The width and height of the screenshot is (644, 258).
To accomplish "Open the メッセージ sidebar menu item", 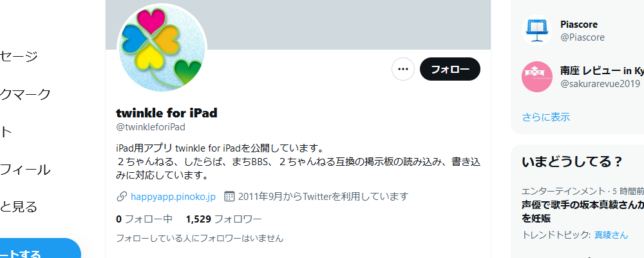I will [x=19, y=56].
